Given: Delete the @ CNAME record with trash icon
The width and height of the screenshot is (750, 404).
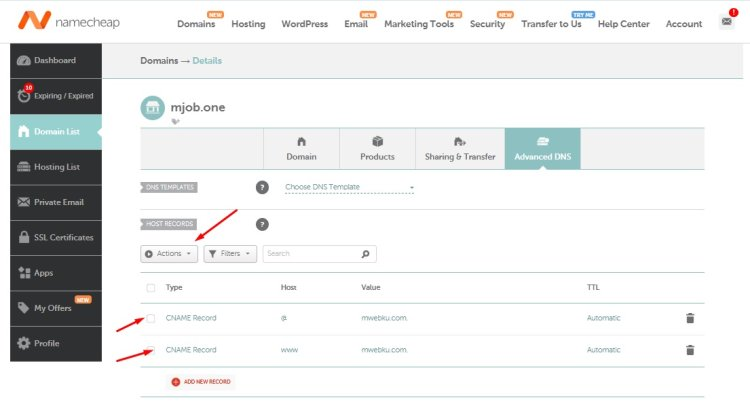Looking at the screenshot, I should pos(689,318).
